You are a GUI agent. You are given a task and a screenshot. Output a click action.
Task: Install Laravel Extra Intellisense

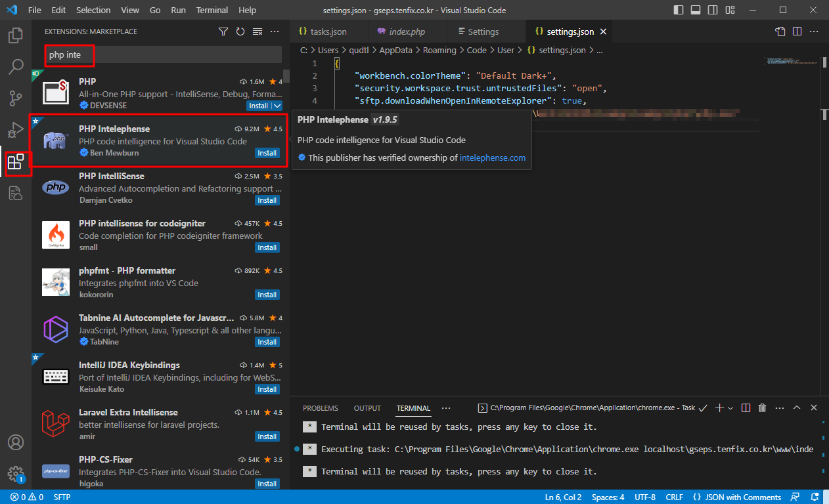coord(267,436)
